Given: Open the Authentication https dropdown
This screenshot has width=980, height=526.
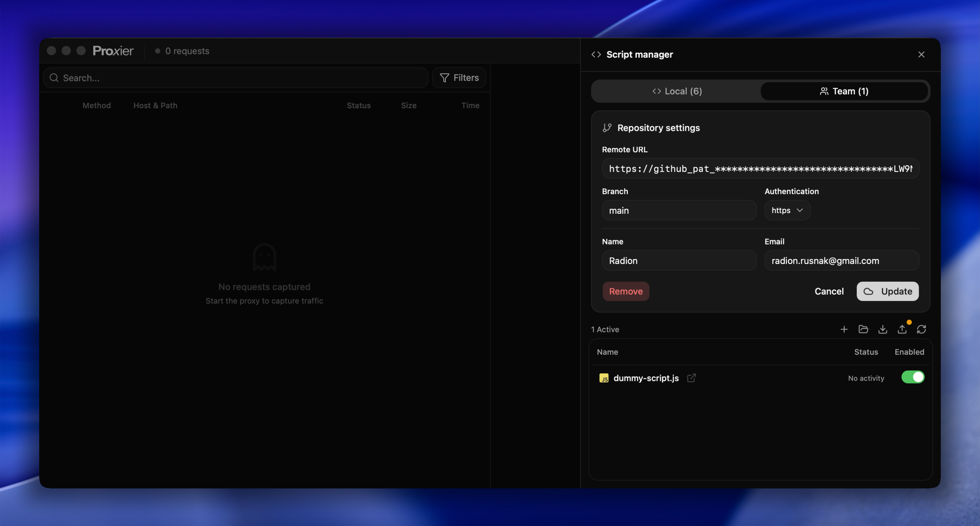Looking at the screenshot, I should pos(787,210).
